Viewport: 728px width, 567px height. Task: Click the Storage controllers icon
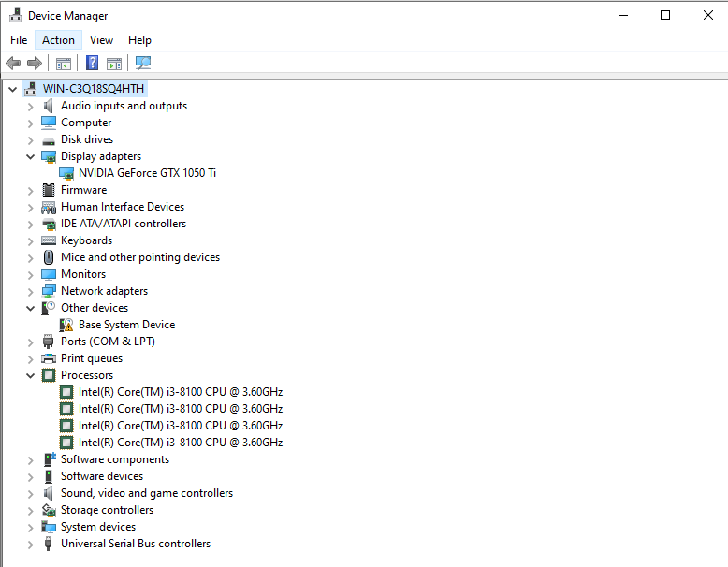click(49, 510)
